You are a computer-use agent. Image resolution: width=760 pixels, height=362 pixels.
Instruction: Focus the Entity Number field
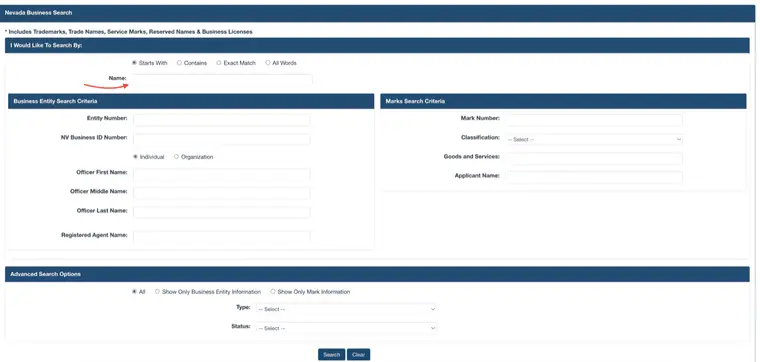point(222,120)
